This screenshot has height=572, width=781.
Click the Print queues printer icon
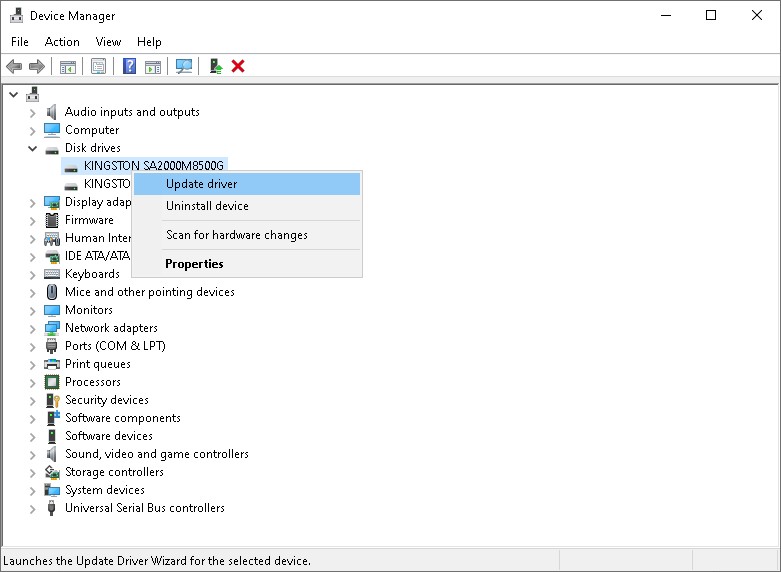pos(52,364)
